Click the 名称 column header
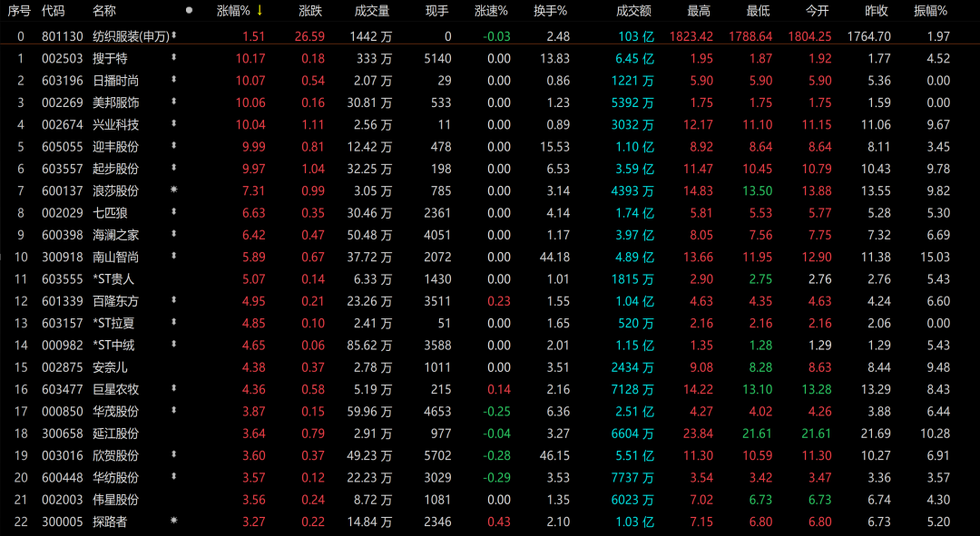This screenshot has height=536, width=980. point(103,11)
